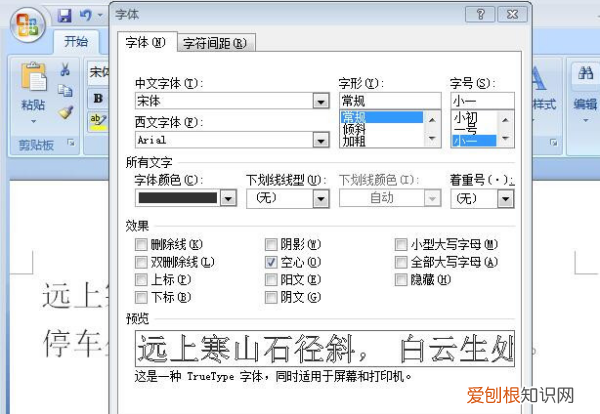This screenshot has height=414, width=600.
Task: Open the undo history dropdown arrow
Action: (100, 15)
